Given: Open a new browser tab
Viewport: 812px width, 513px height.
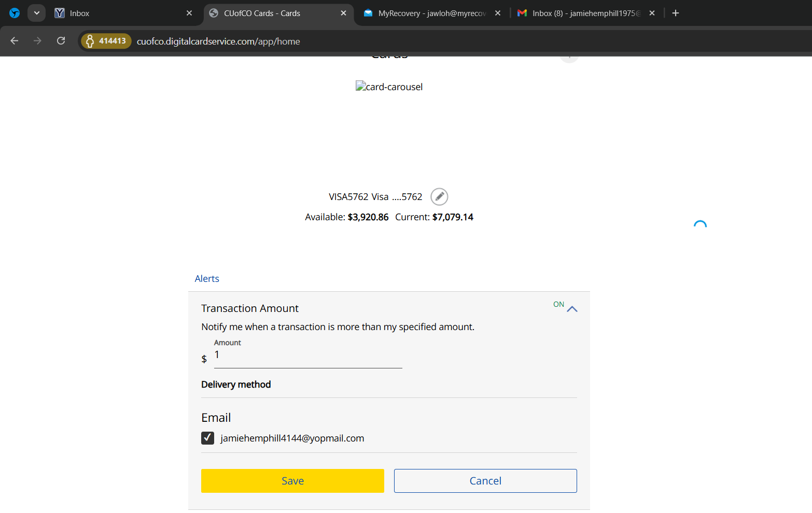Looking at the screenshot, I should click(x=675, y=13).
